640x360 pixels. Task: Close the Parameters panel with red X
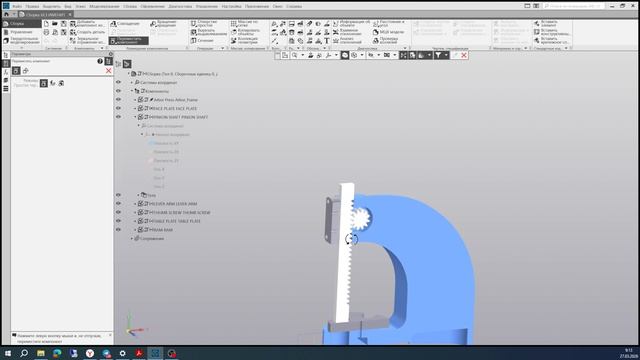click(109, 71)
